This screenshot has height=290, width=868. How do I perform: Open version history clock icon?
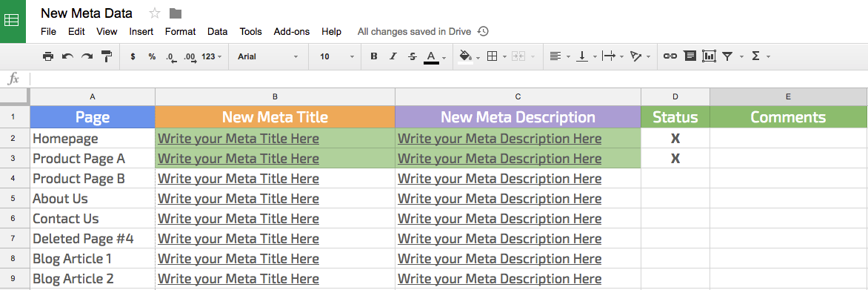(483, 32)
